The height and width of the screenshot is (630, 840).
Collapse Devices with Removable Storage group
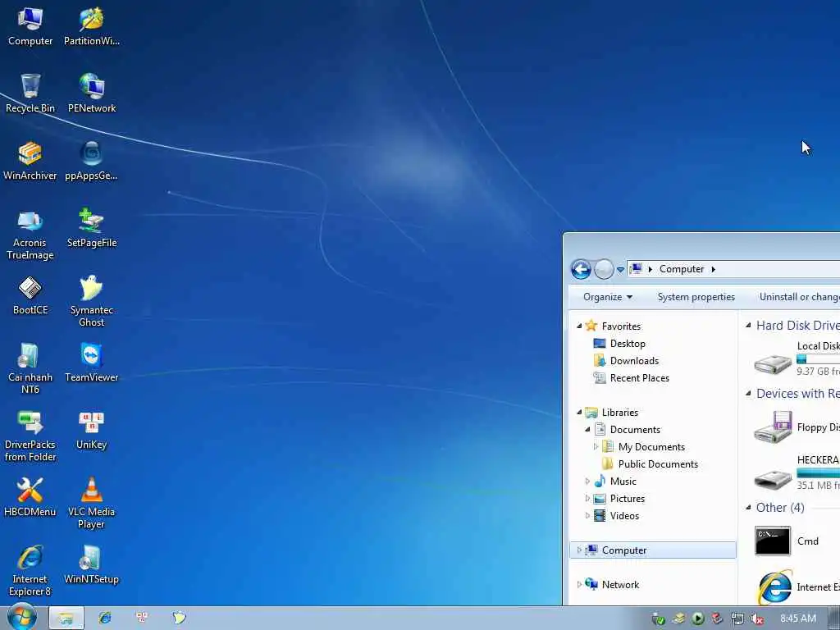[748, 393]
